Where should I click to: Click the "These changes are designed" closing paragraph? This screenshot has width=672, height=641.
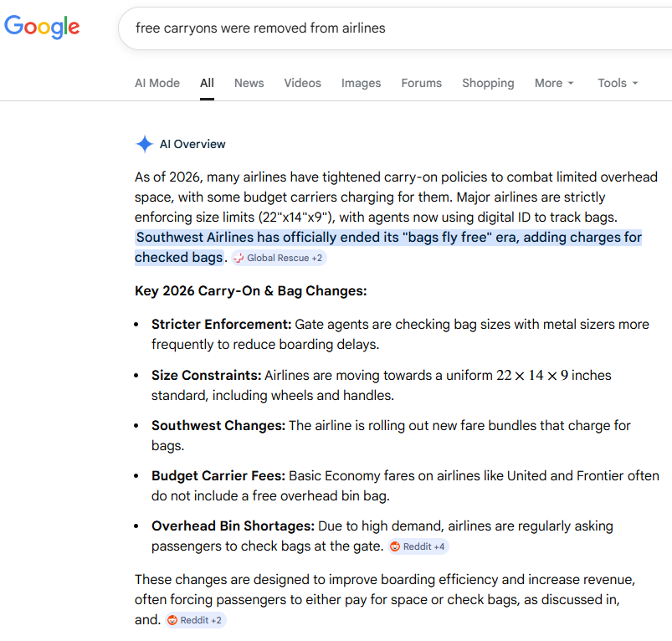pyautogui.click(x=385, y=599)
